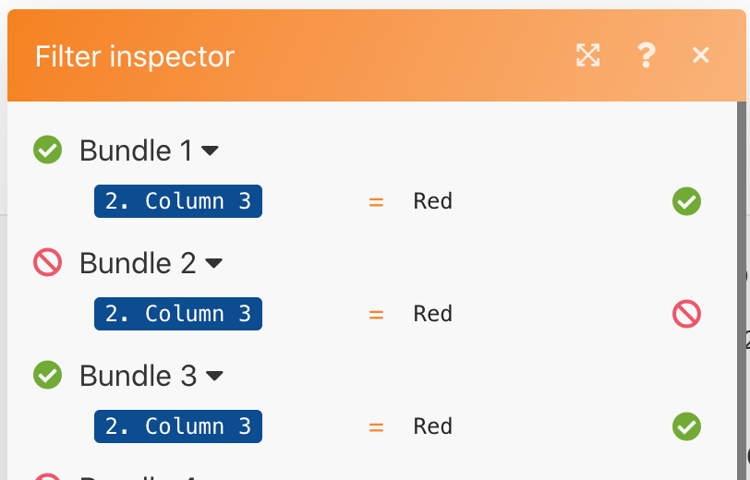The width and height of the screenshot is (750, 480).
Task: Click Bundle 3 condition result checkmark
Action: (686, 426)
